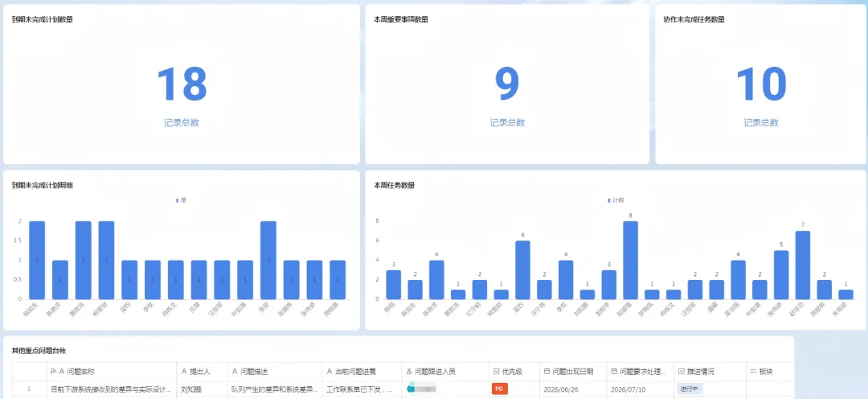Image resolution: width=868 pixels, height=399 pixels.
Task: Click 记录总数 label under the number 18
Action: point(182,123)
